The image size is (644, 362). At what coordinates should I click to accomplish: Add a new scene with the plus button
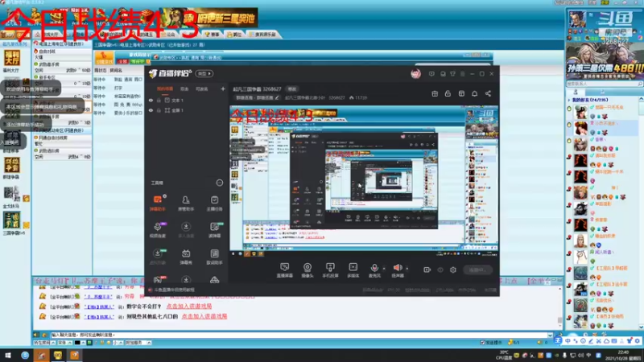[x=223, y=88]
